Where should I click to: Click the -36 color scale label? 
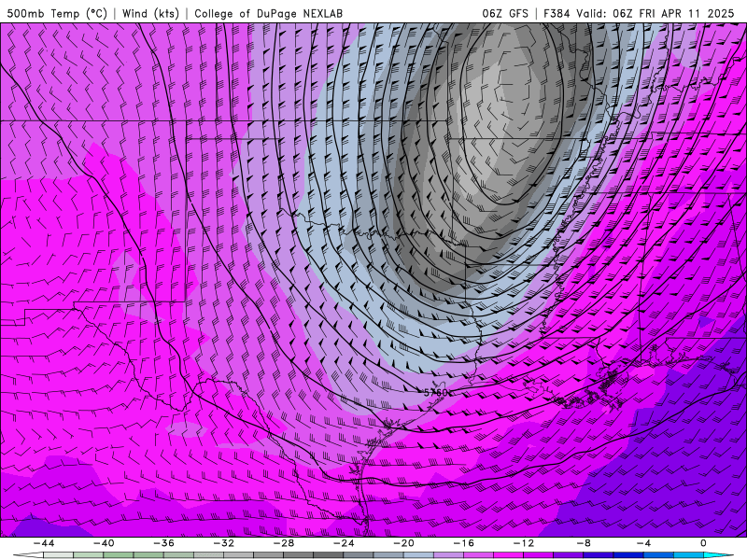point(164,543)
